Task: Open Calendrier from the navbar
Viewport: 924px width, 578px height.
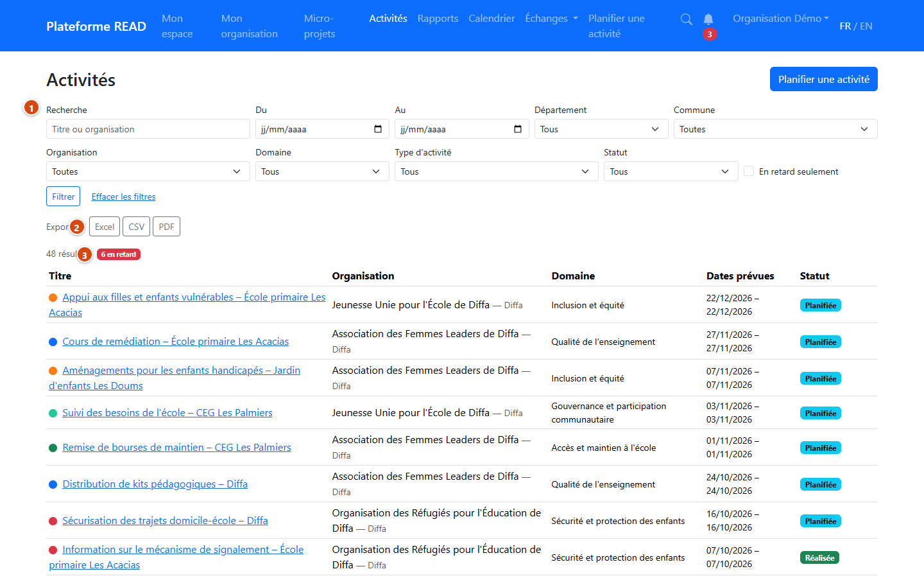Action: 492,18
